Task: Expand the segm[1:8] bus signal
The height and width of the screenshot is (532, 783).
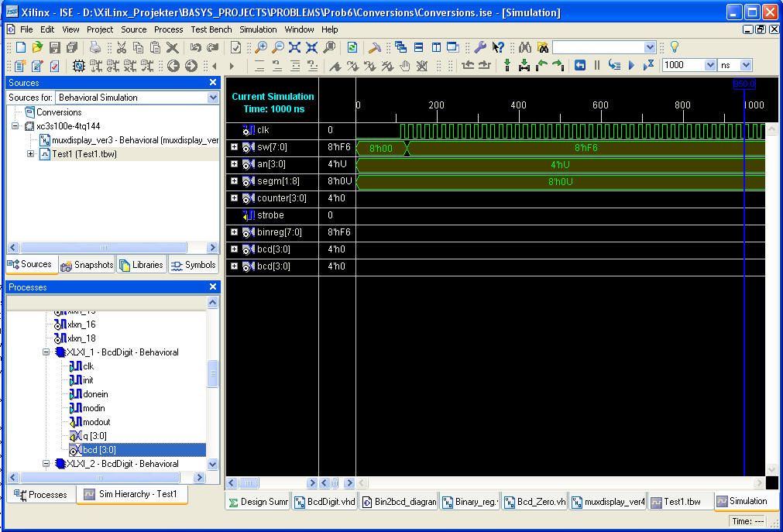Action: point(234,181)
